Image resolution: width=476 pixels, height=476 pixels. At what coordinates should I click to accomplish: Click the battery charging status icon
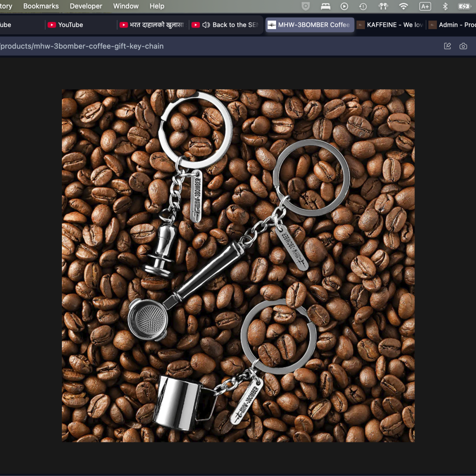464,6
